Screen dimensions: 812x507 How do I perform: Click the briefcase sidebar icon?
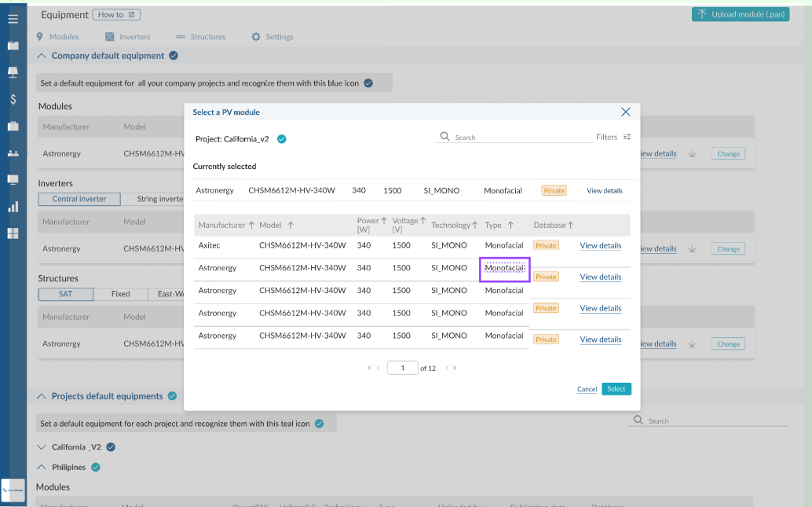[x=13, y=126]
